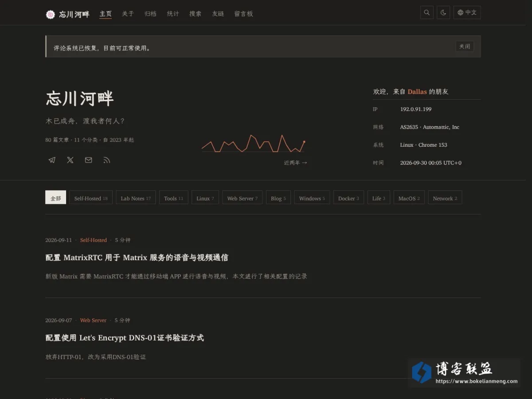
Task: Filter by Life 3 category
Action: [379, 198]
